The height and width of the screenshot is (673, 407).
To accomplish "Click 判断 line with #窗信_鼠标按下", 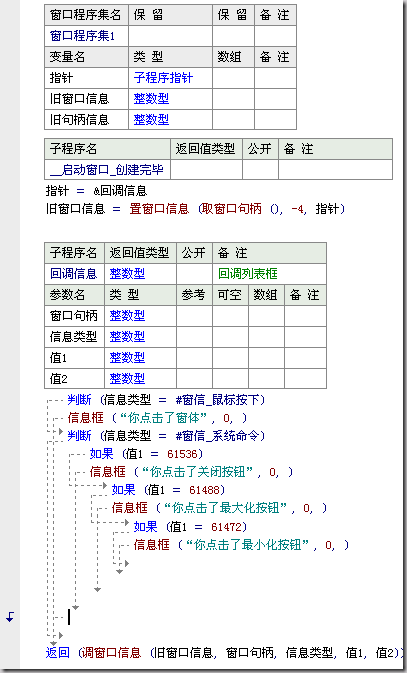I will (167, 400).
